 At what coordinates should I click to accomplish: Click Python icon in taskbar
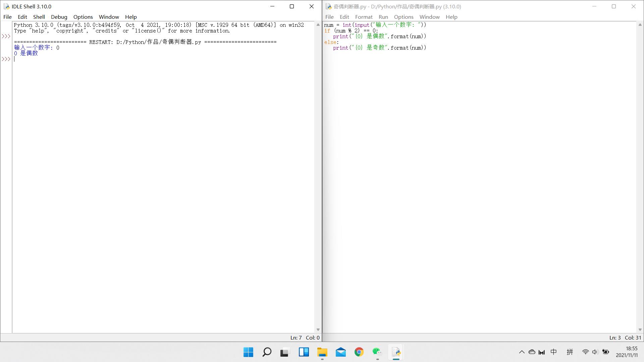click(x=397, y=352)
